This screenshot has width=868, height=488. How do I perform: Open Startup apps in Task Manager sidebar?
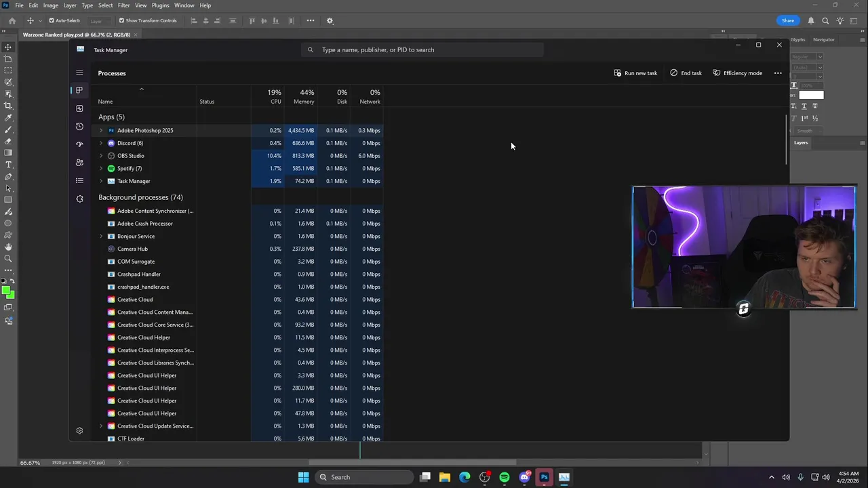(79, 144)
